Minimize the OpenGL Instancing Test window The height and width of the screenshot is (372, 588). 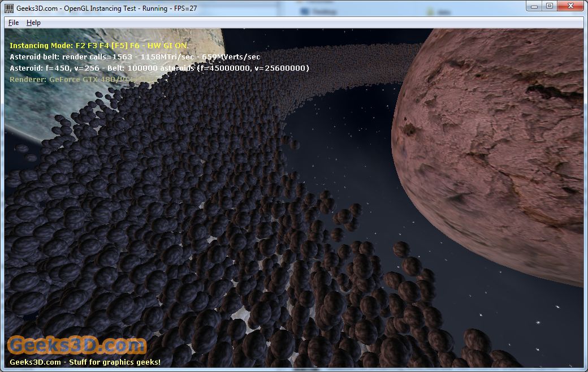point(534,6)
